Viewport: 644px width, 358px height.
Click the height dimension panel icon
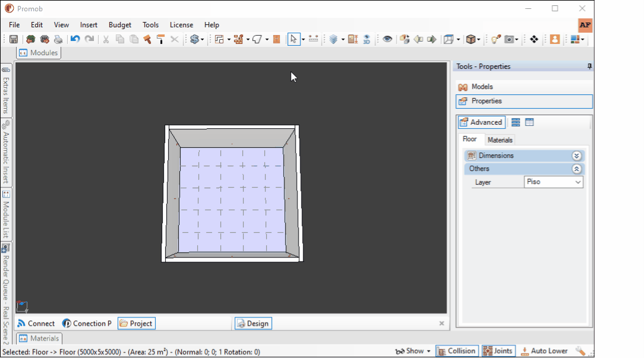pos(353,39)
